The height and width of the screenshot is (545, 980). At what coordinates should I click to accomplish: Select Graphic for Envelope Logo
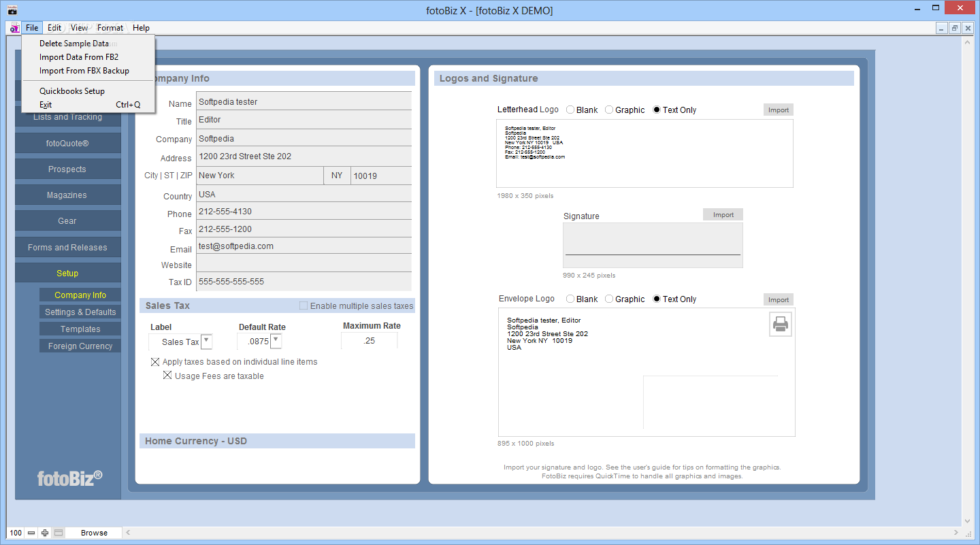click(609, 299)
